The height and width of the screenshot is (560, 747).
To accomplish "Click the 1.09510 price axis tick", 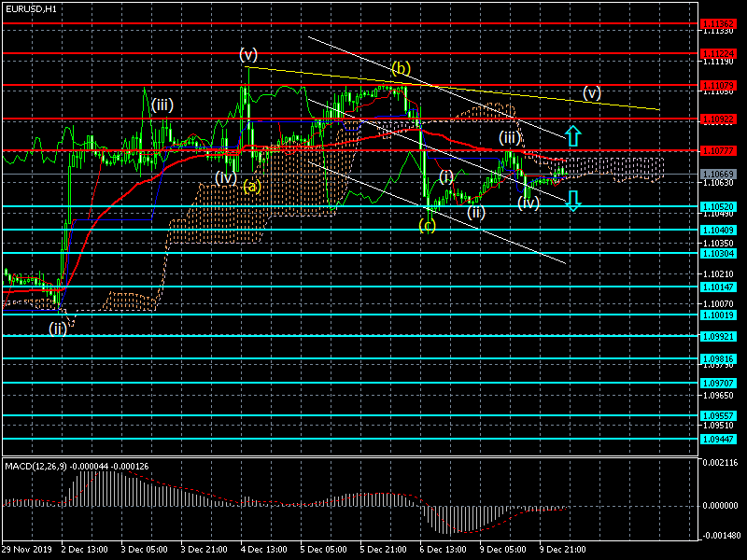I will [x=718, y=426].
